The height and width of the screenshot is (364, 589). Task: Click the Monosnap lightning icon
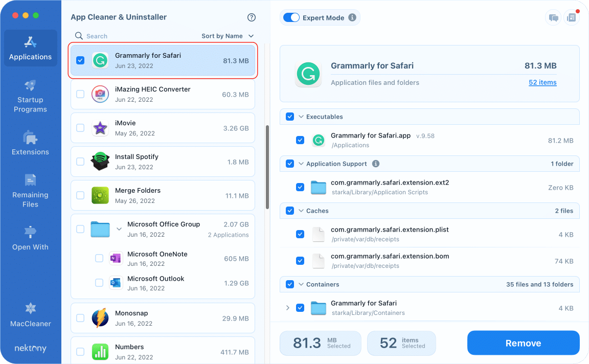[x=100, y=318]
